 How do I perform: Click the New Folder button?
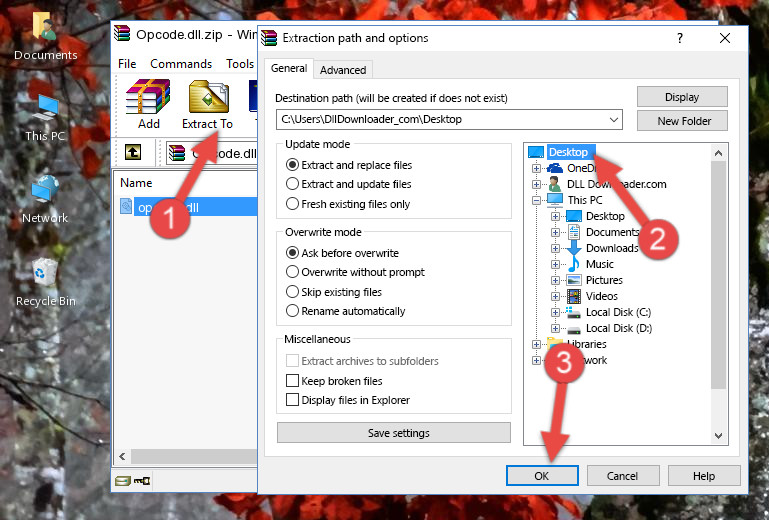[682, 121]
